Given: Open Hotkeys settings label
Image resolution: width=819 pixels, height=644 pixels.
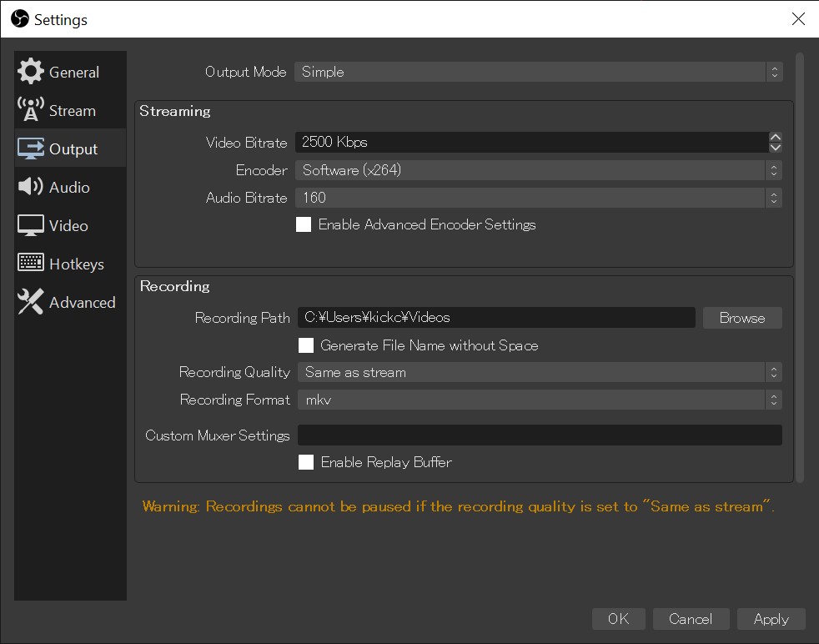Looking at the screenshot, I should coord(76,264).
